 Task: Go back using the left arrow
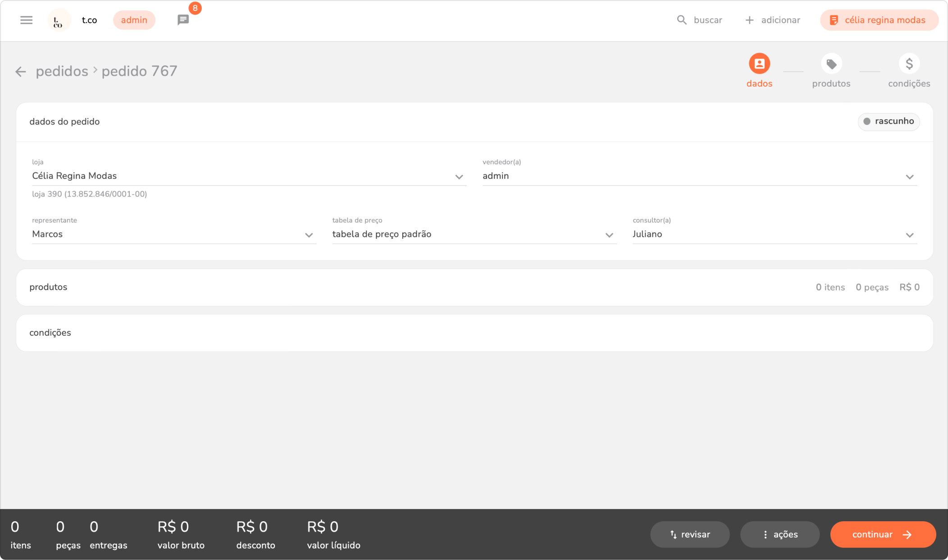[x=21, y=72]
